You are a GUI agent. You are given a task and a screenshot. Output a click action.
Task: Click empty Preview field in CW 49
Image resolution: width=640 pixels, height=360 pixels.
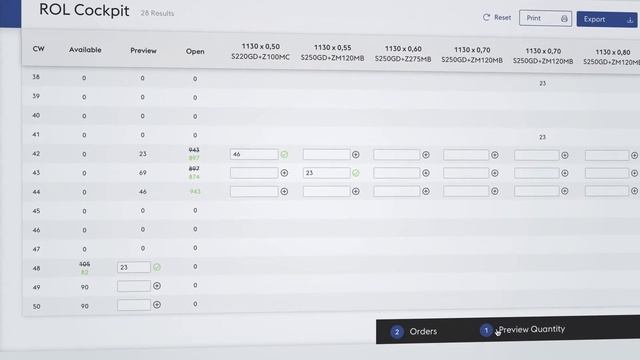(134, 286)
